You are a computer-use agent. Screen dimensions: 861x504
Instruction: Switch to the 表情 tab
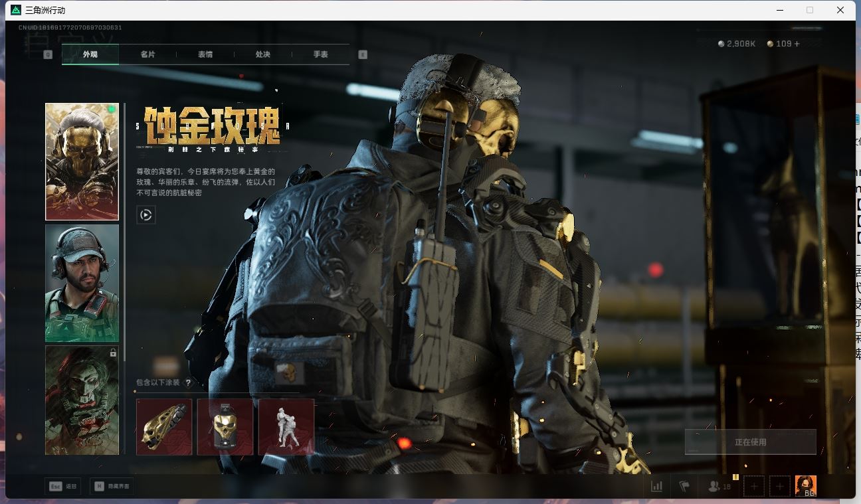[205, 54]
